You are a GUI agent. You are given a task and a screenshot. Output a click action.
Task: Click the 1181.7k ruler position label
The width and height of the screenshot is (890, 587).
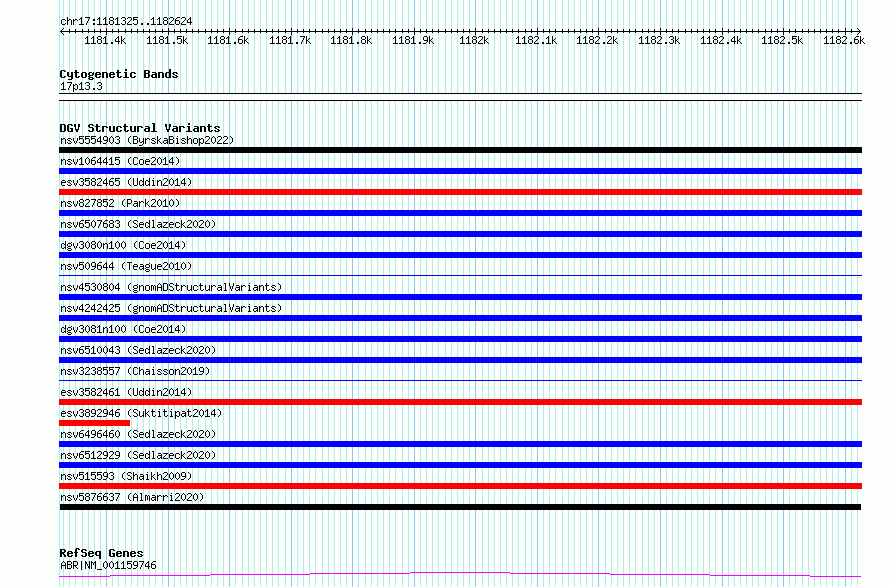click(290, 40)
